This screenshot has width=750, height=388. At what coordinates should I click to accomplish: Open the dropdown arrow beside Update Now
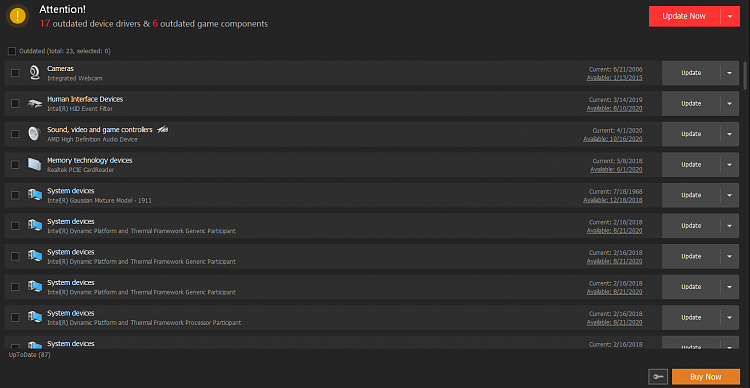(730, 16)
